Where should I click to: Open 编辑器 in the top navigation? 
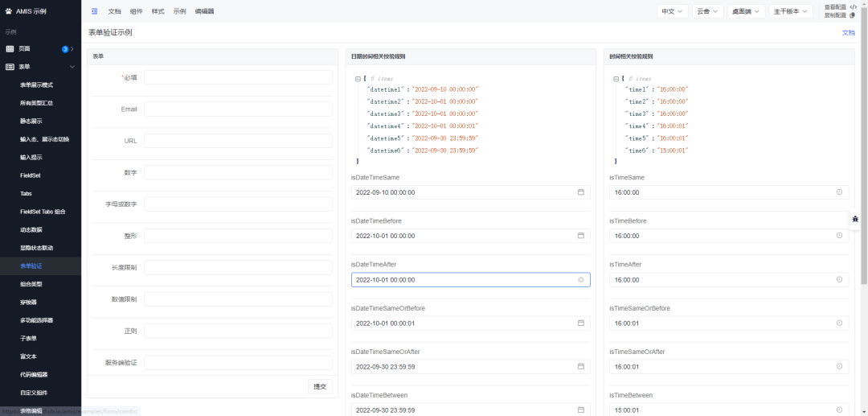[x=204, y=11]
